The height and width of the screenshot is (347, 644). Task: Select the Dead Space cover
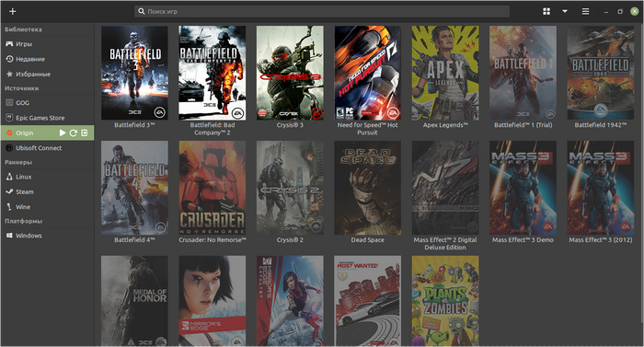(368, 188)
